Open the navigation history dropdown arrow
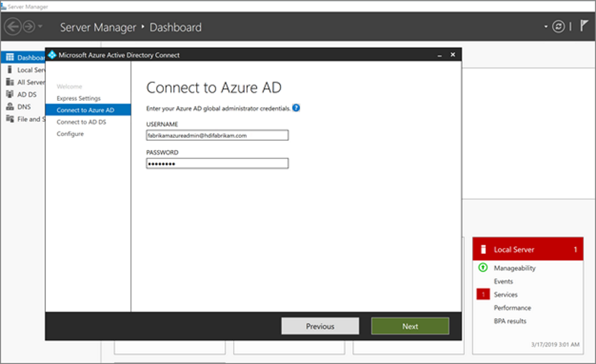Image resolution: width=596 pixels, height=364 pixels. [x=40, y=26]
